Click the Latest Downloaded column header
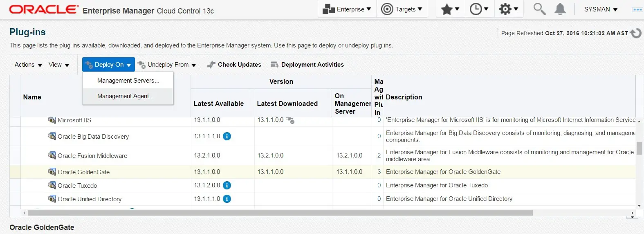Viewport: 644px width, 234px height. (287, 103)
